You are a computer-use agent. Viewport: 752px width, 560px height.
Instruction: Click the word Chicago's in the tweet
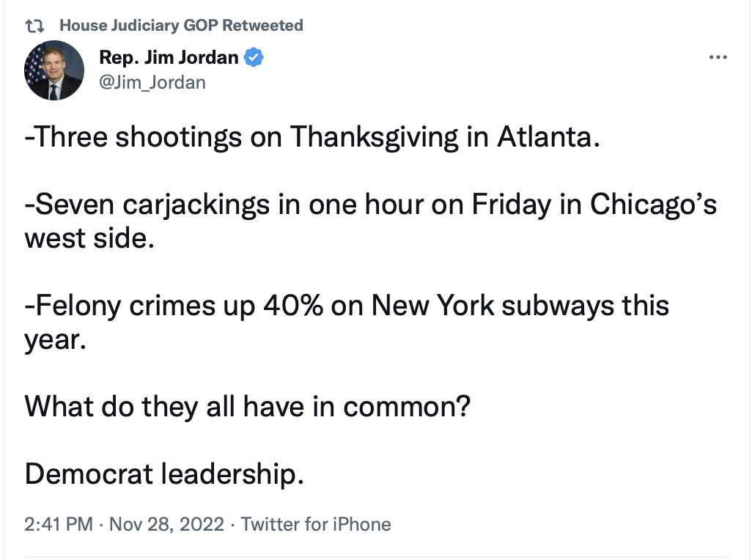click(654, 205)
